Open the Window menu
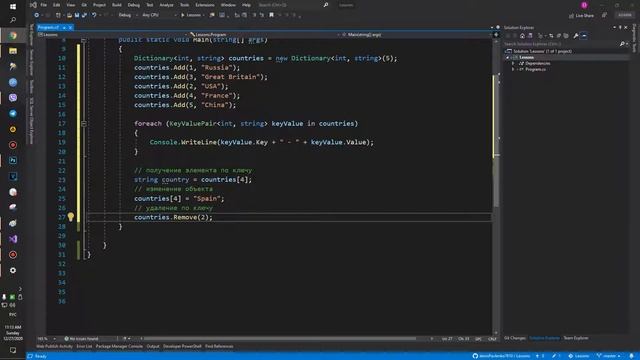This screenshot has width=640, height=360. (228, 5)
